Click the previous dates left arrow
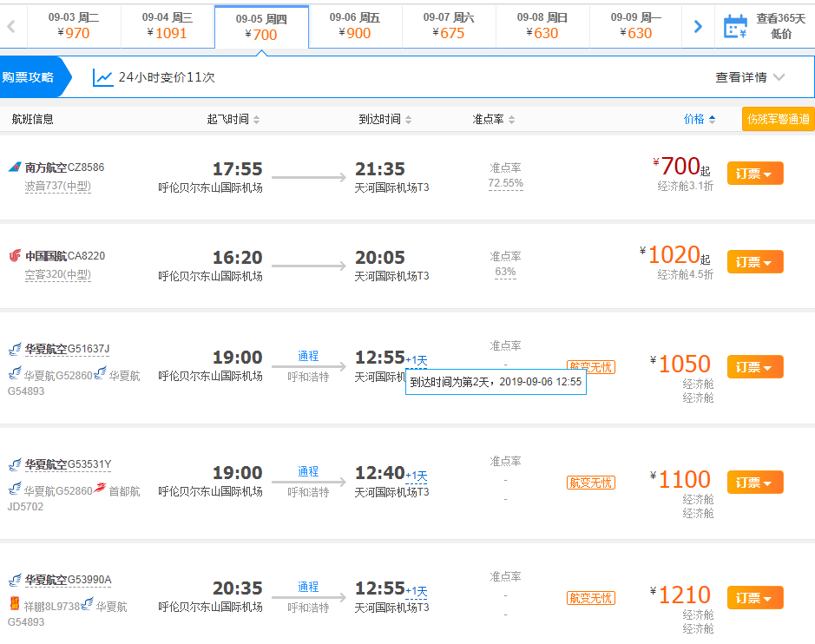The image size is (815, 644). pyautogui.click(x=11, y=26)
